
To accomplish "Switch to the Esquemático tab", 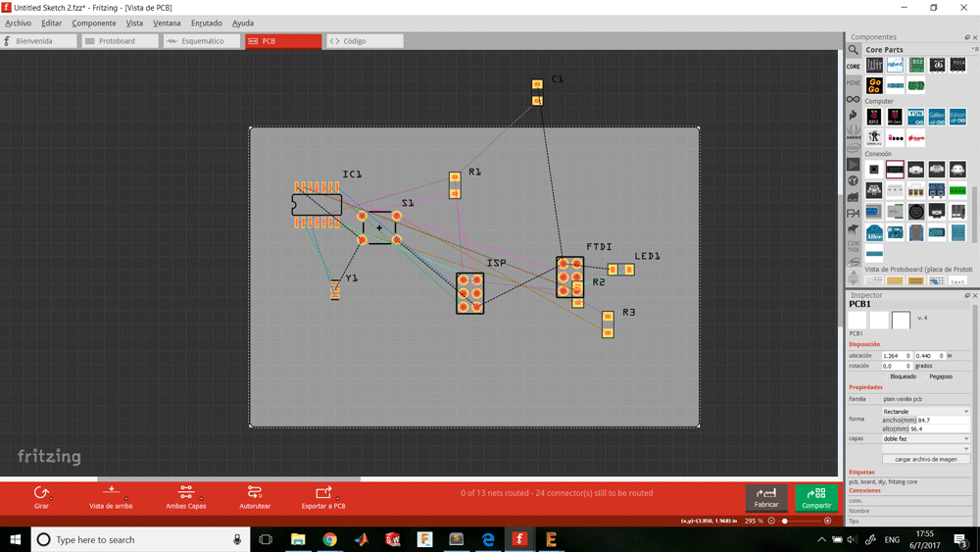I will point(202,41).
